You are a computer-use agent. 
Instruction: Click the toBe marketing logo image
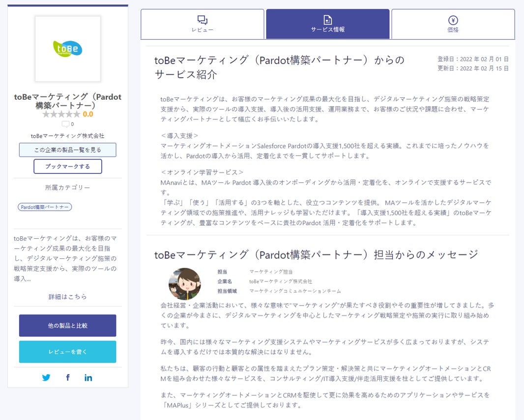[x=68, y=49]
